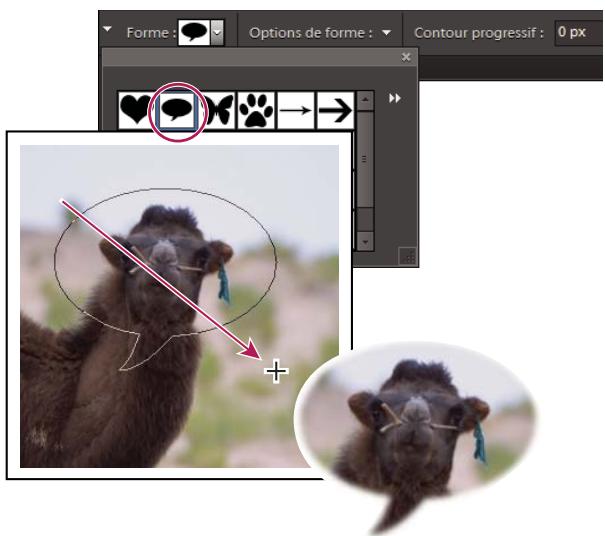
Task: Select the paw print shape
Action: (256, 110)
